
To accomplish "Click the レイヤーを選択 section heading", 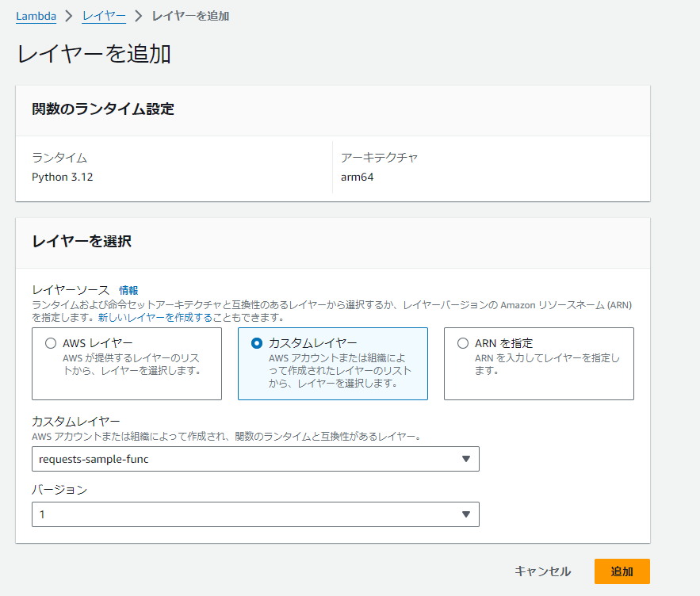I will pos(82,242).
